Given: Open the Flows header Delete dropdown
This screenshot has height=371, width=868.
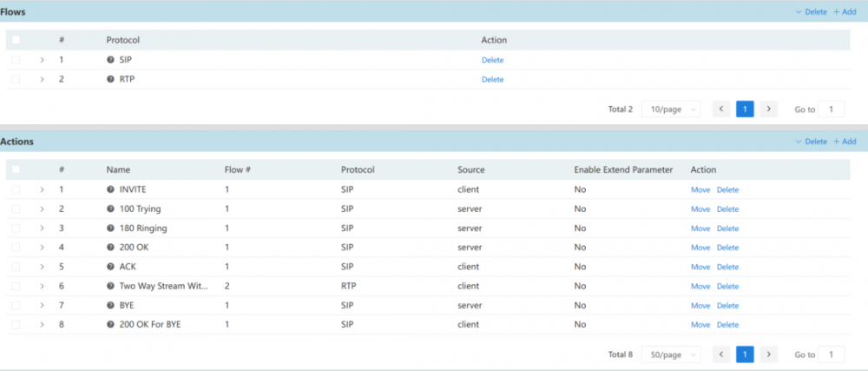Looking at the screenshot, I should (811, 11).
